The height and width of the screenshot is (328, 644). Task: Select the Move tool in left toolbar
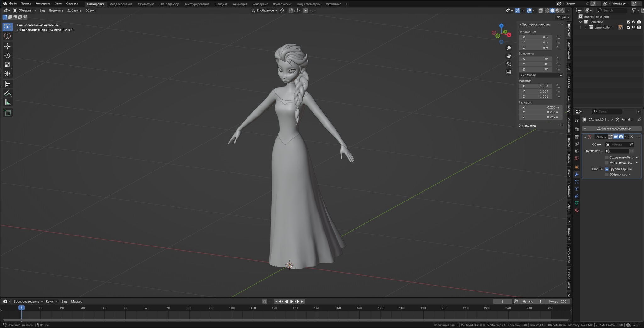[7, 46]
